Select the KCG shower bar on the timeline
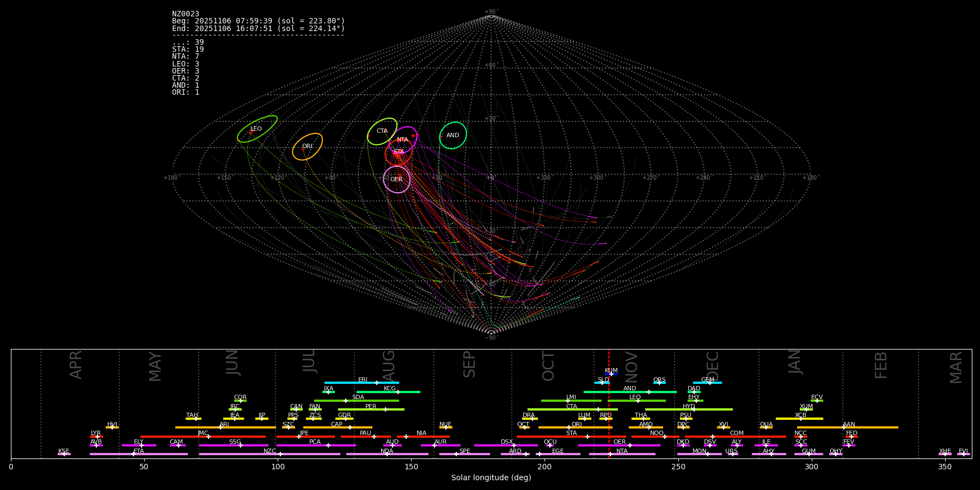980x490 pixels. point(388,391)
